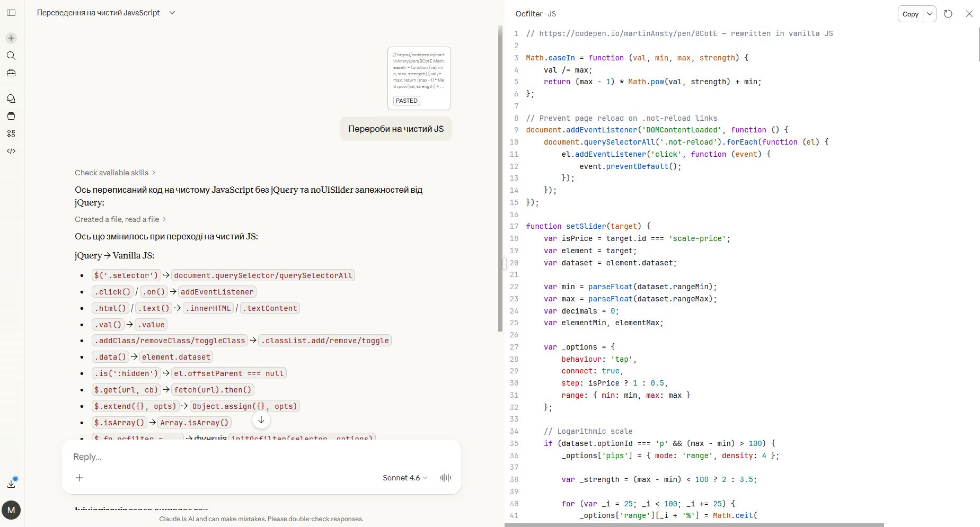Click the voice mode waveform icon

pos(445,478)
